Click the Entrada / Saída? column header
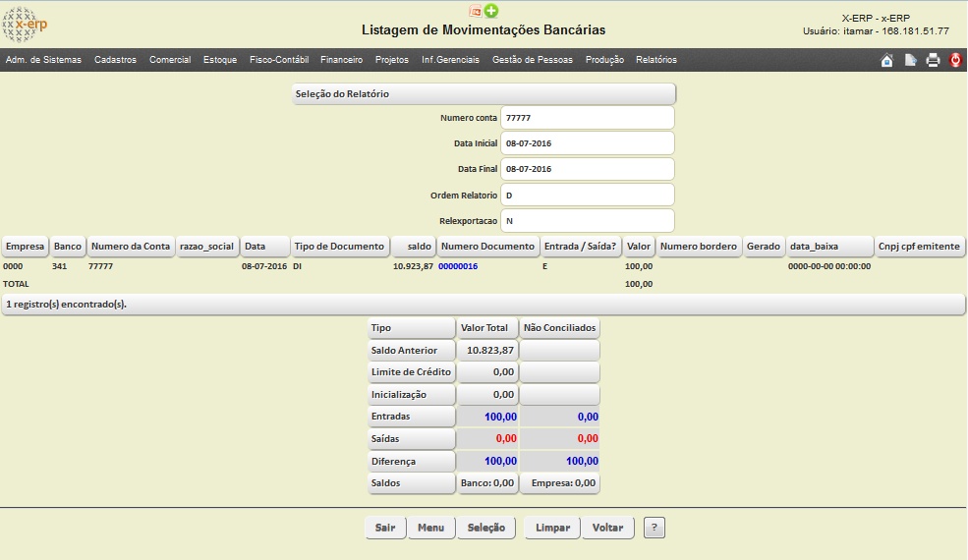Viewport: 968px width, 560px height. (x=580, y=247)
